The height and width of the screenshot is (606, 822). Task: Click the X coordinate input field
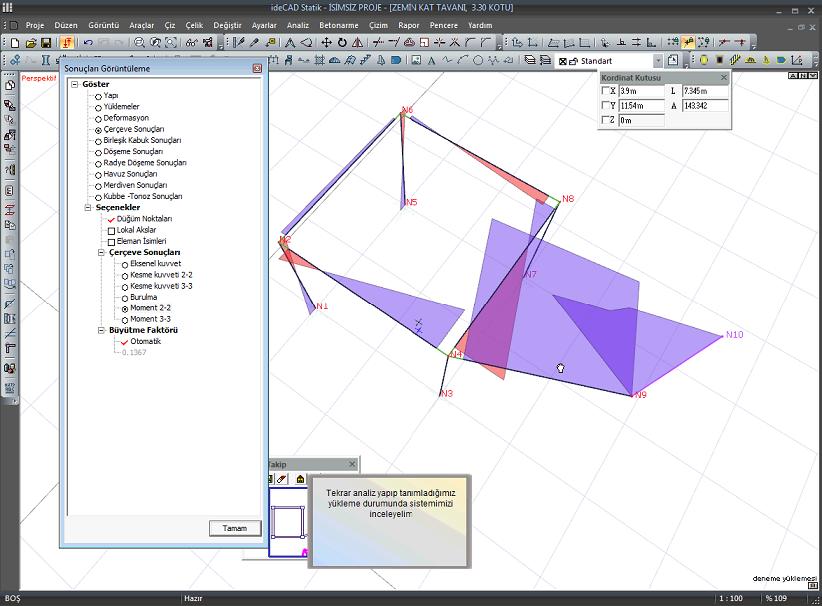click(641, 91)
